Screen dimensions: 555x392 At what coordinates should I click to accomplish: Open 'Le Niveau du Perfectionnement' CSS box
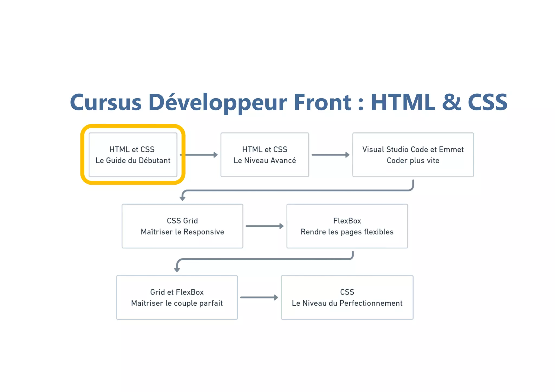(x=347, y=297)
